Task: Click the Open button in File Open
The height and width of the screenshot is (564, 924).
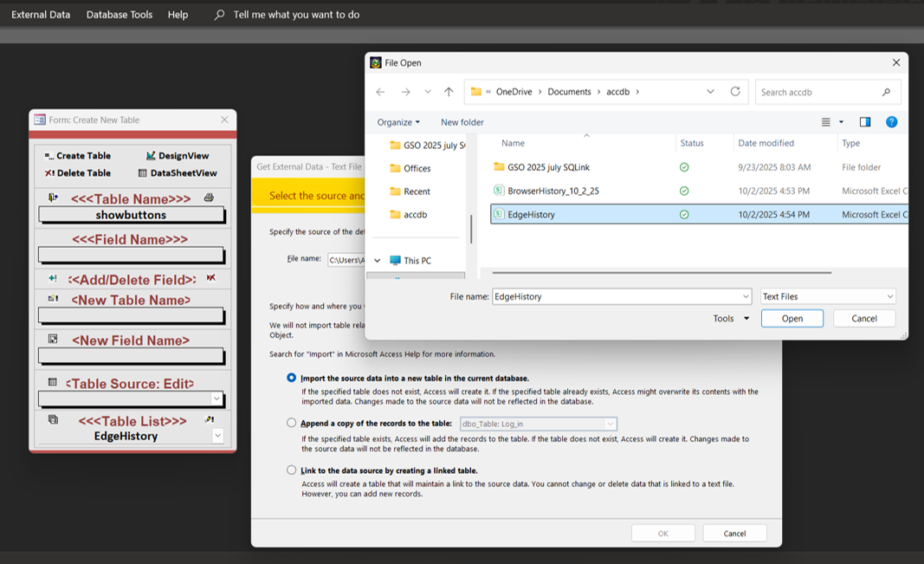Action: (x=792, y=319)
